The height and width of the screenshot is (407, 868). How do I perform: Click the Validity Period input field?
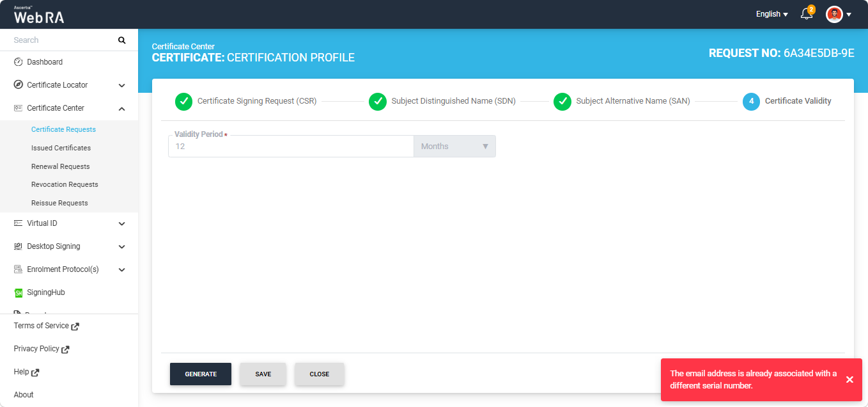(291, 147)
